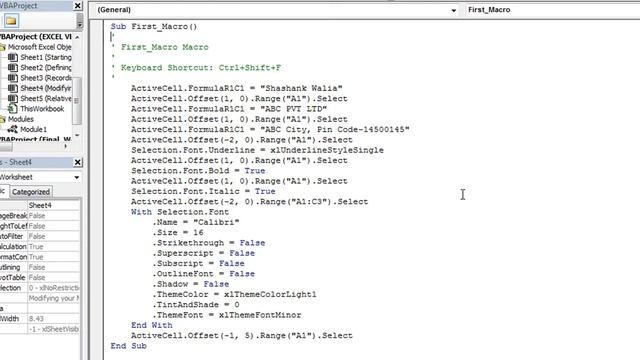This screenshot has height=360, width=640.
Task: Click the xlUnderlineStyleSingle code line
Action: pyautogui.click(x=257, y=150)
